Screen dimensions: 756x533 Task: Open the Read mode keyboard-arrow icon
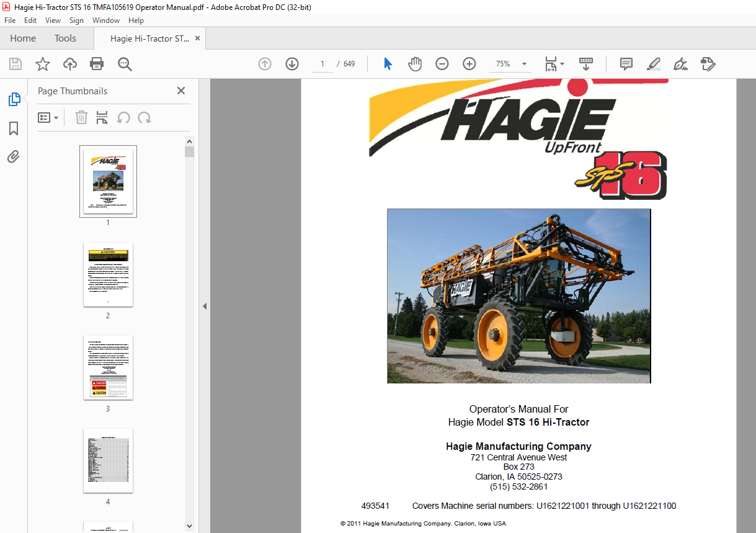(586, 64)
